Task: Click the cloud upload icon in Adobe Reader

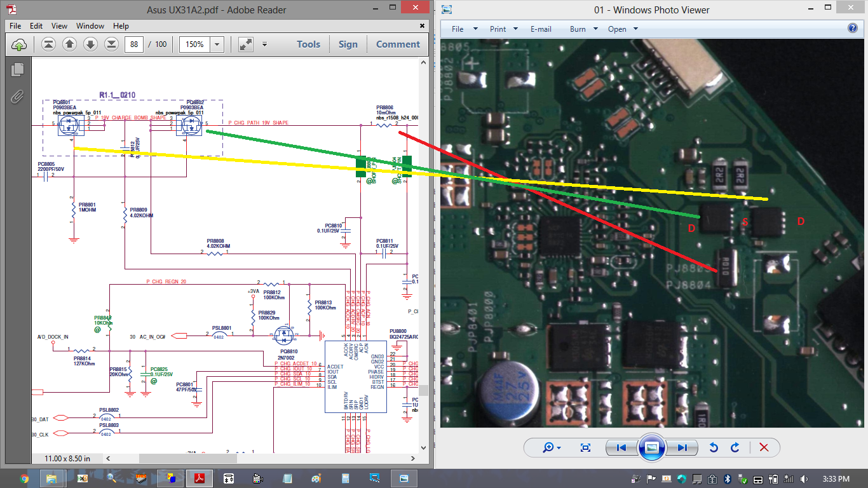Action: [19, 44]
